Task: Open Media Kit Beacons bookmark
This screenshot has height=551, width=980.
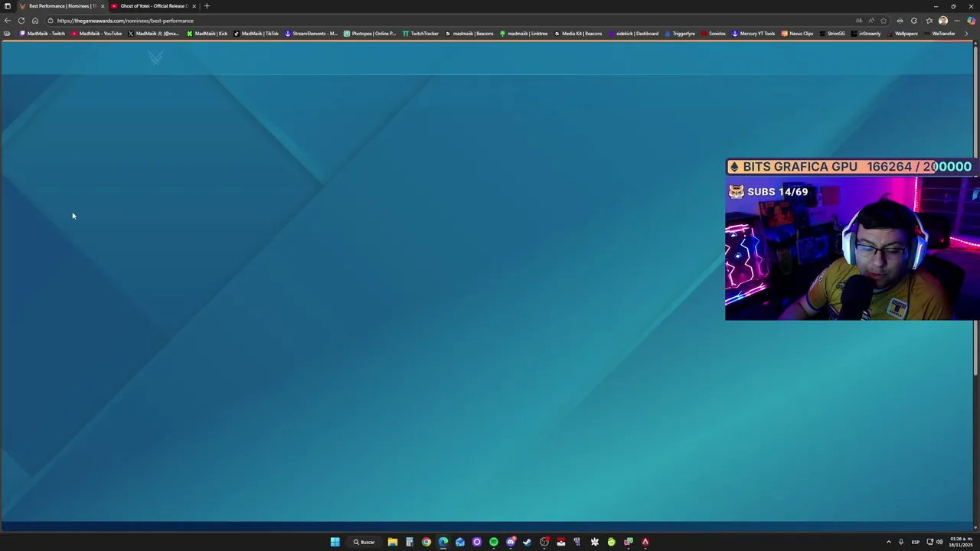Action: 578,34
